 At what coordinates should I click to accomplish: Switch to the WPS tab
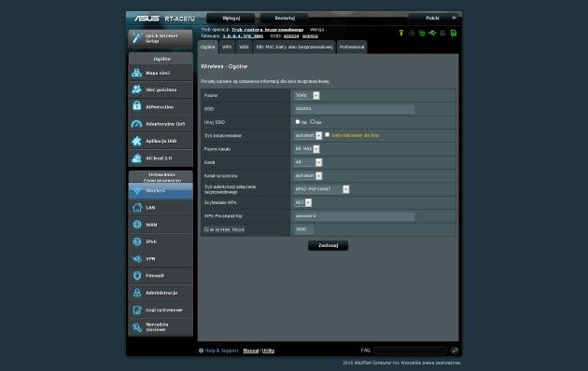pyautogui.click(x=227, y=47)
